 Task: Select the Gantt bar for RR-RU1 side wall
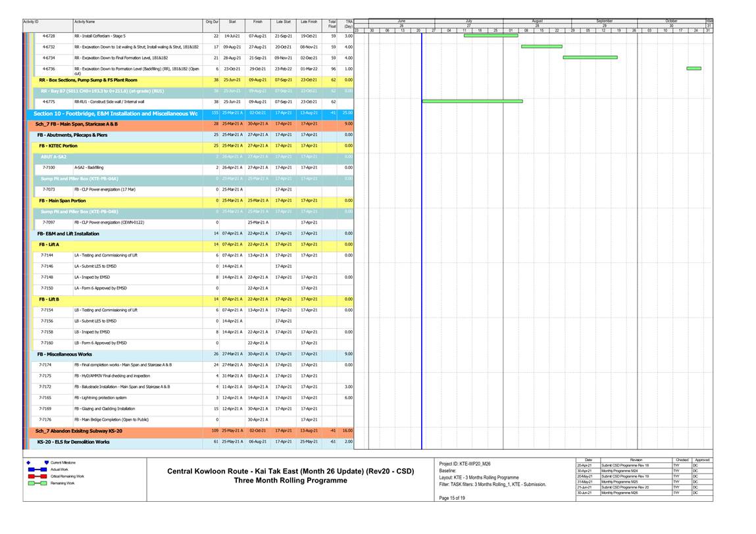point(472,101)
